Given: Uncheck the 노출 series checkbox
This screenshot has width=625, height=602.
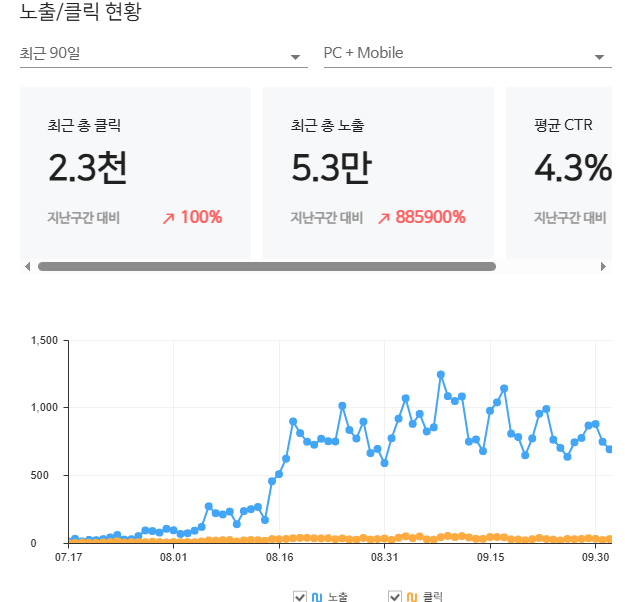Looking at the screenshot, I should click(x=299, y=597).
